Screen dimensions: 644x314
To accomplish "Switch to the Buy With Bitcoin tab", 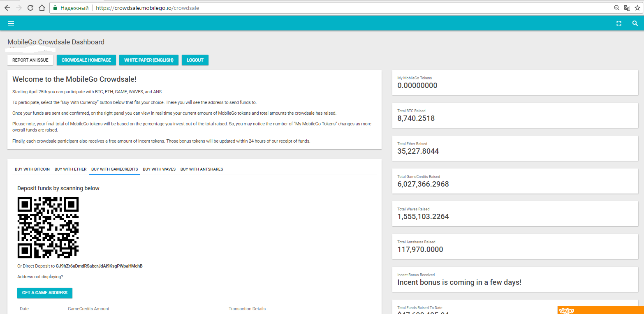I will (x=32, y=169).
